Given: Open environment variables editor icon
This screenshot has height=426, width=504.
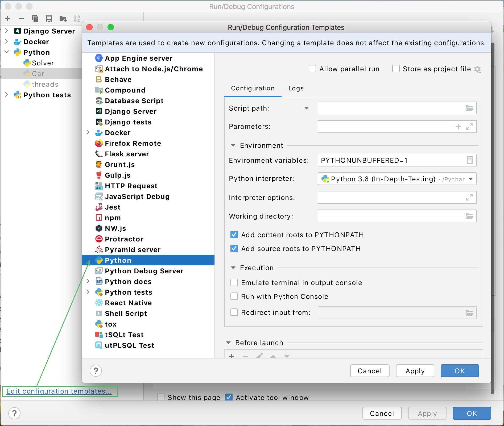Looking at the screenshot, I should click(470, 160).
